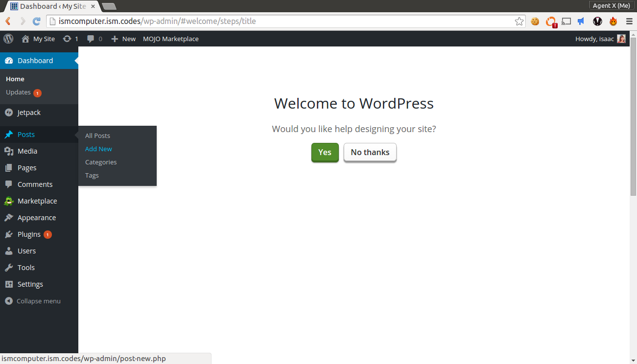The width and height of the screenshot is (637, 364).
Task: Click the cookie extension icon
Action: tap(535, 21)
